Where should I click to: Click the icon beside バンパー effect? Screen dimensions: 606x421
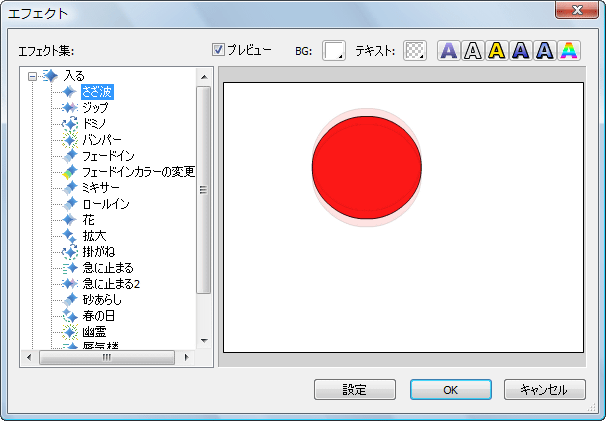(70, 140)
